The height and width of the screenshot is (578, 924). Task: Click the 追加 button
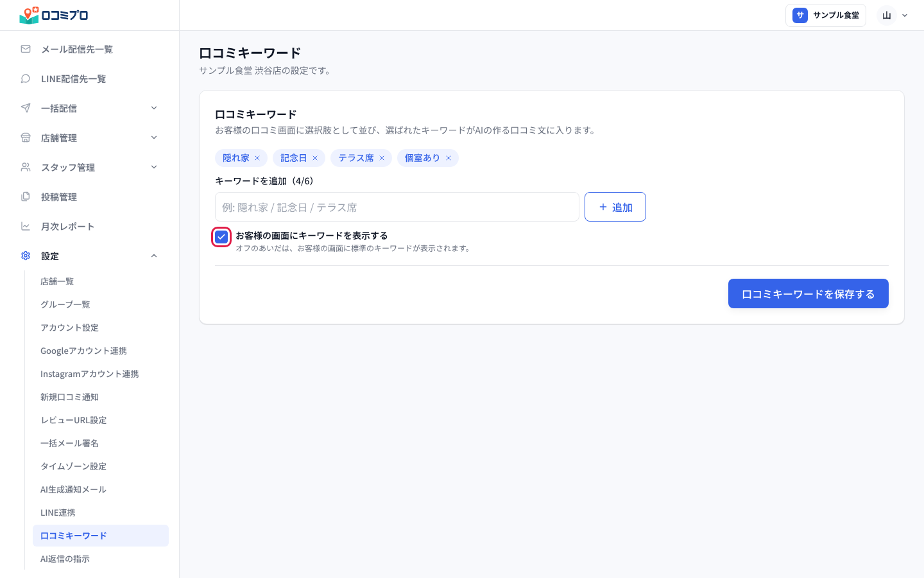point(615,207)
